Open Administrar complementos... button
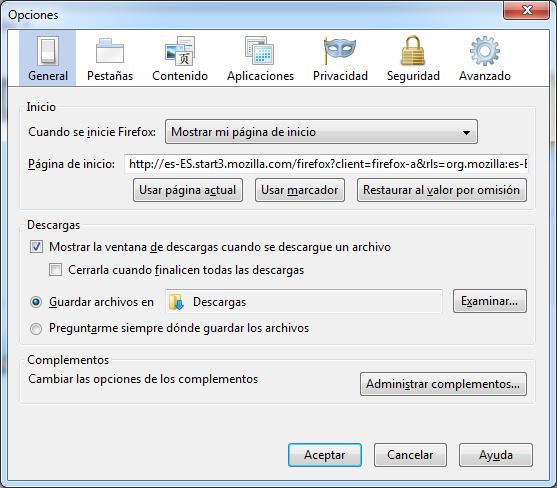557x488 pixels. click(443, 384)
